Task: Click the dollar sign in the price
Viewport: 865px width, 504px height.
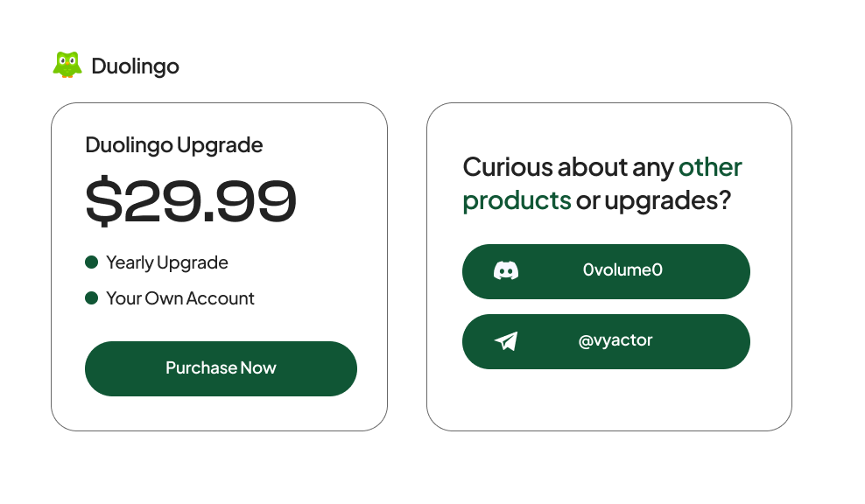Action: [x=102, y=201]
